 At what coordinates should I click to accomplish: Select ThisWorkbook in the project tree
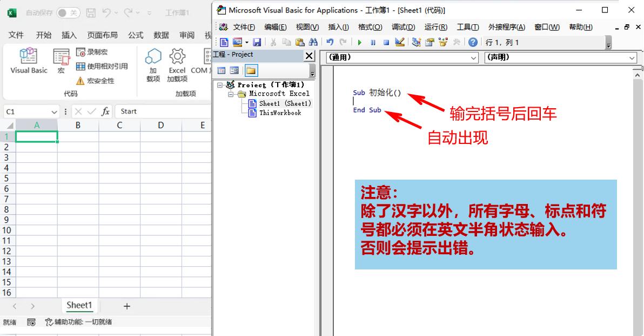tap(280, 113)
